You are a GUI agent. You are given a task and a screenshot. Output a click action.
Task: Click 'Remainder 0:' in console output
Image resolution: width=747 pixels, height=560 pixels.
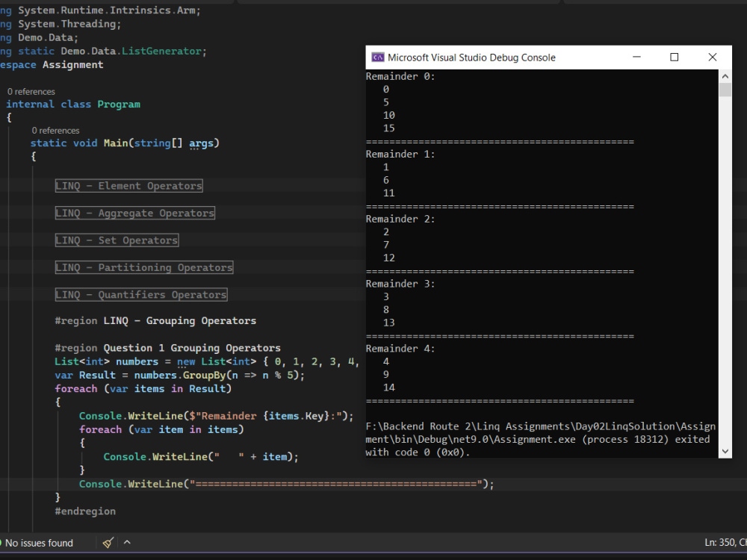pyautogui.click(x=400, y=76)
